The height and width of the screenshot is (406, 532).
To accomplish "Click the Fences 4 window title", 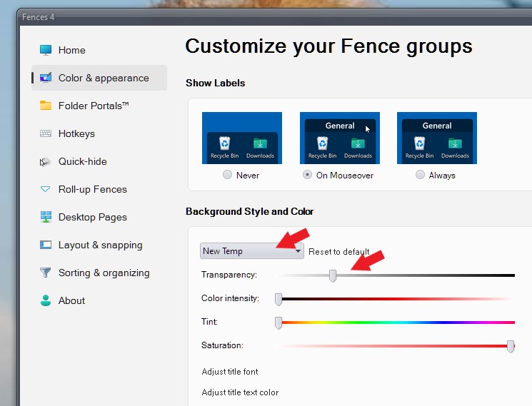I will [x=38, y=17].
